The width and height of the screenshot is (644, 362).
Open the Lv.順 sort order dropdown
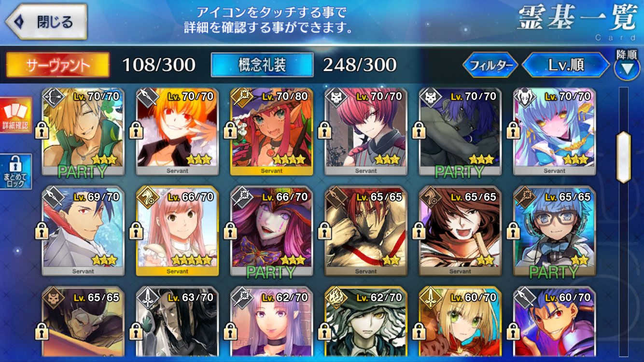coord(566,65)
